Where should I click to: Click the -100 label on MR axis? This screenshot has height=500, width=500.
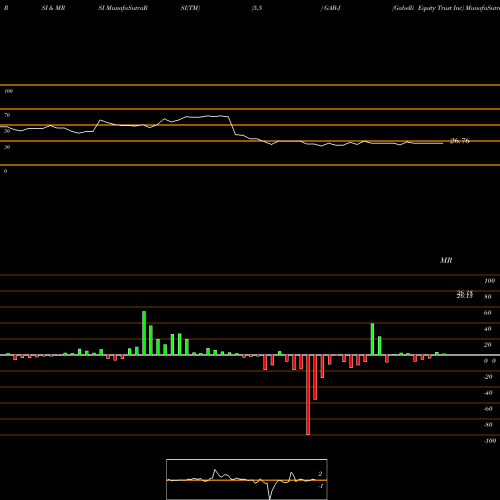[490, 441]
